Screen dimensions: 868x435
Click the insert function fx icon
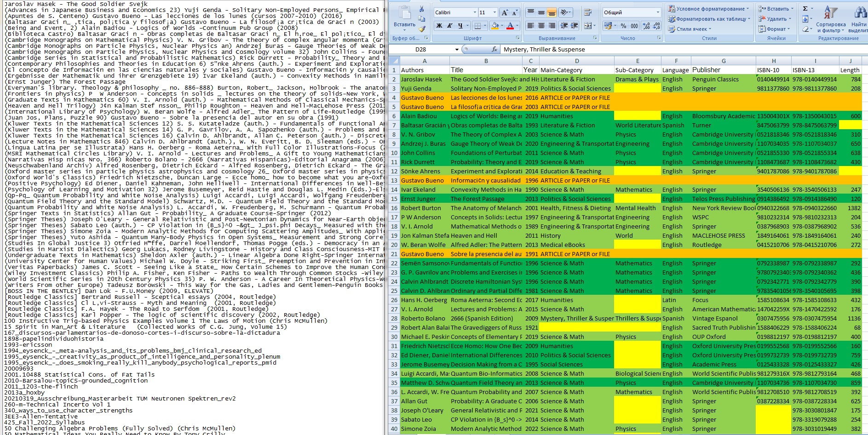click(494, 49)
